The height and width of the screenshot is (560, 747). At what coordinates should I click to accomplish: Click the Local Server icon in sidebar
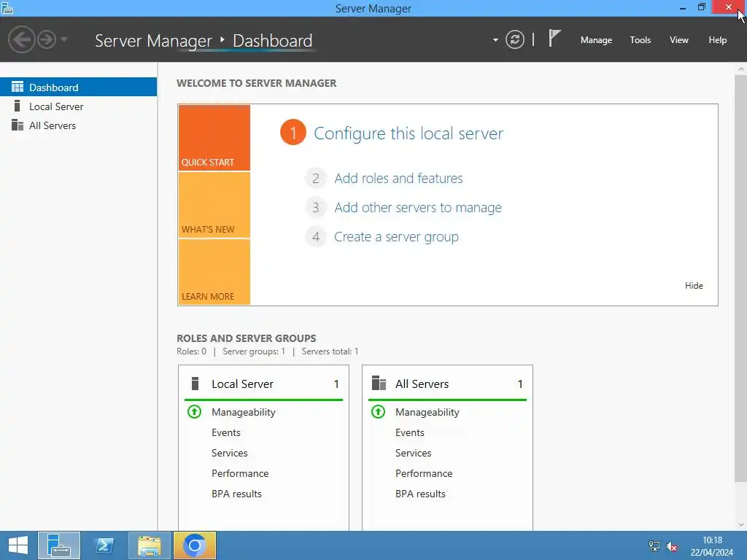point(18,106)
